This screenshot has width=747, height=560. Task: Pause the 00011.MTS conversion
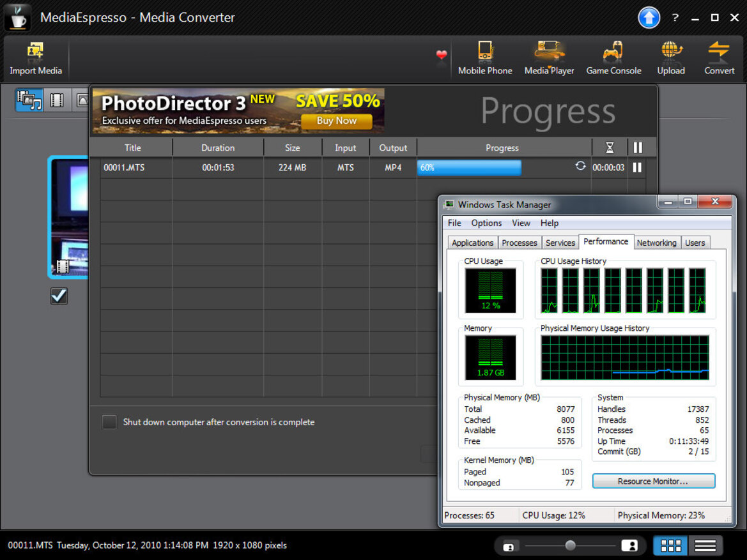tap(637, 168)
